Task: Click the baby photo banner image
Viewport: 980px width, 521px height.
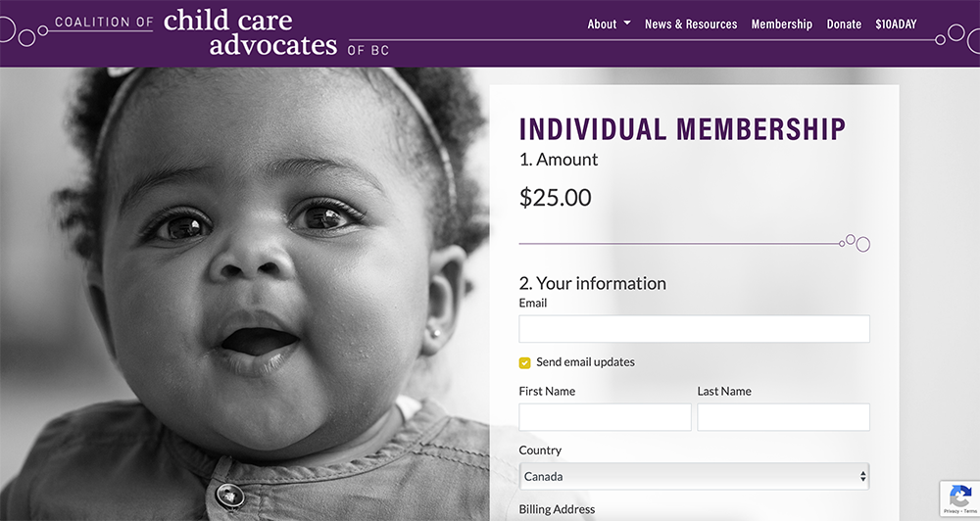Action: [x=244, y=294]
